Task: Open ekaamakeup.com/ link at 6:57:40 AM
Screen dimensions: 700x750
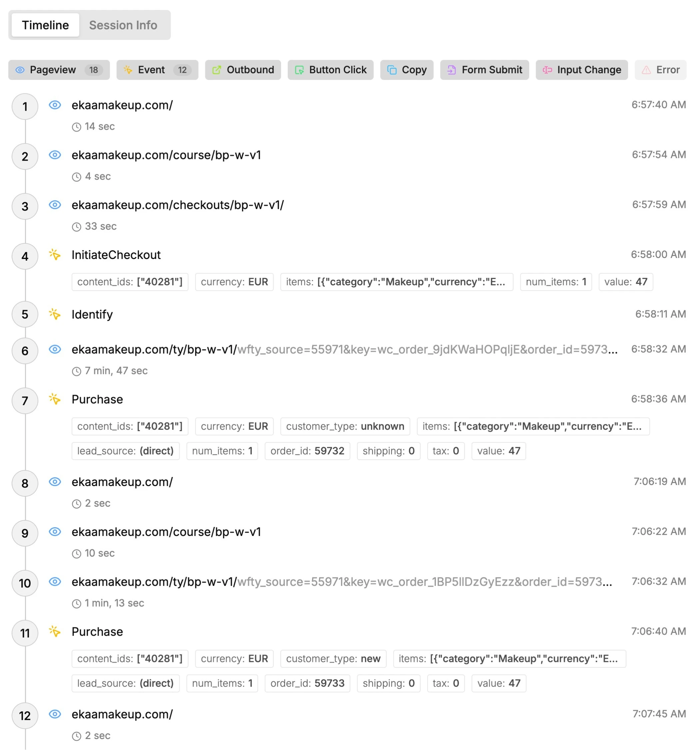Action: [x=122, y=105]
